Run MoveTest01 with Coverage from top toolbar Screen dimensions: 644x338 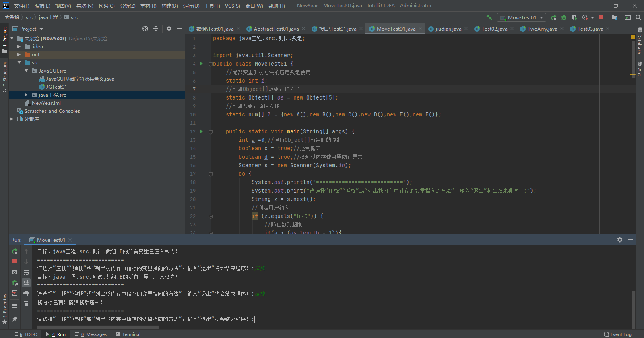coord(574,17)
